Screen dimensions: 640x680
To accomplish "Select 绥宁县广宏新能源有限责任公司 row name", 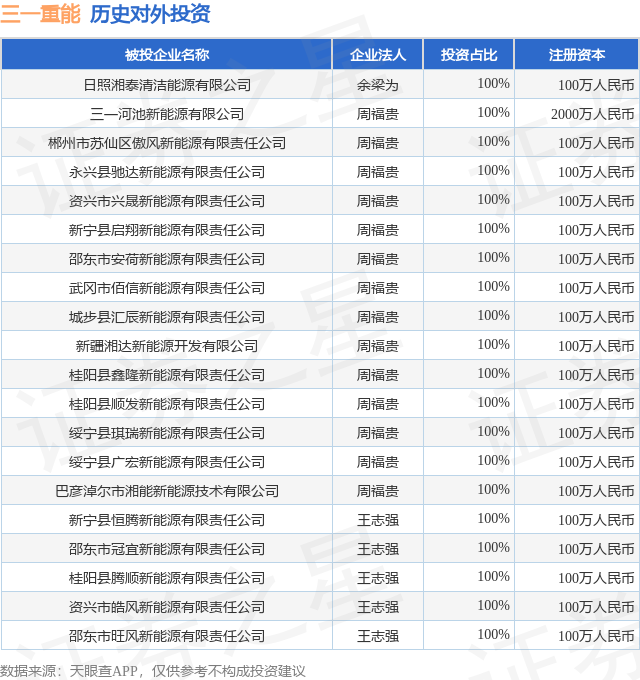I will point(167,462).
